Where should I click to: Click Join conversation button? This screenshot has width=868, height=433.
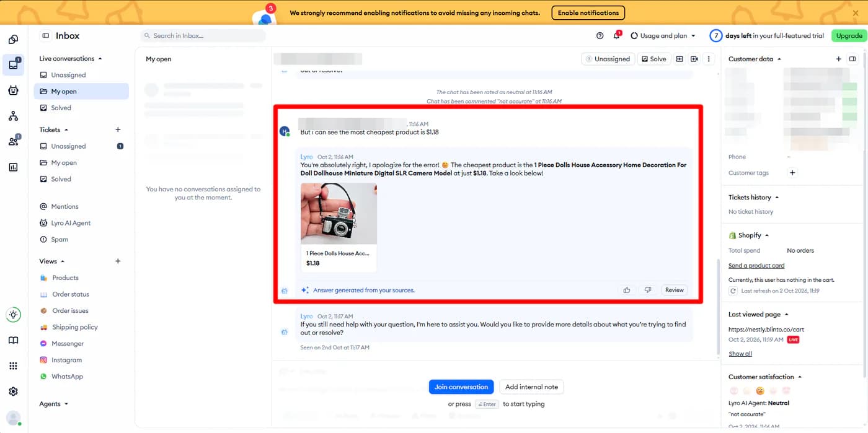click(x=461, y=387)
